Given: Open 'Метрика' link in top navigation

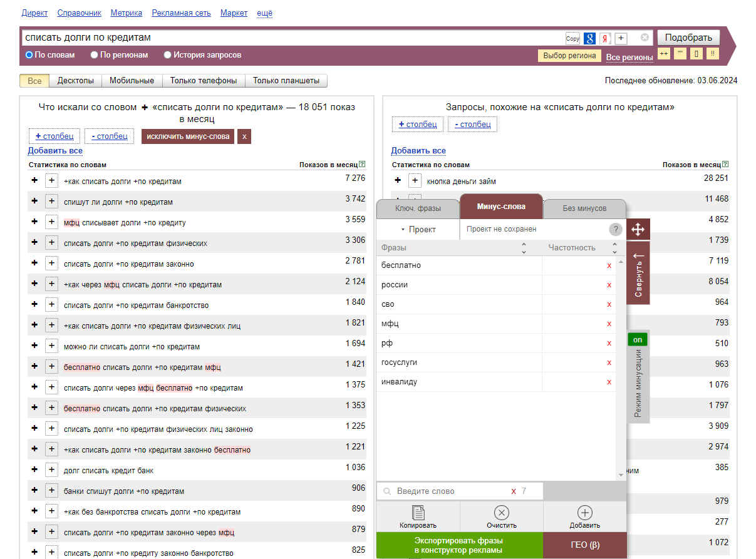Looking at the screenshot, I should click(127, 13).
